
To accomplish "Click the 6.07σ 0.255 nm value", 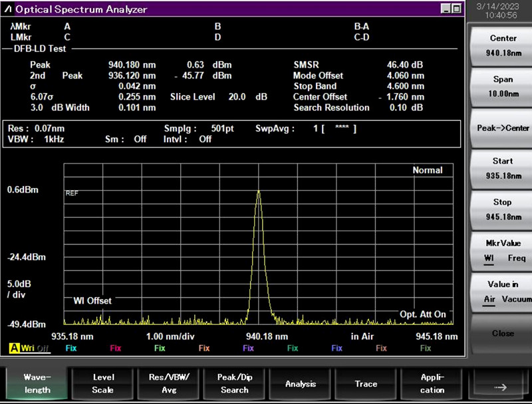I will [137, 97].
